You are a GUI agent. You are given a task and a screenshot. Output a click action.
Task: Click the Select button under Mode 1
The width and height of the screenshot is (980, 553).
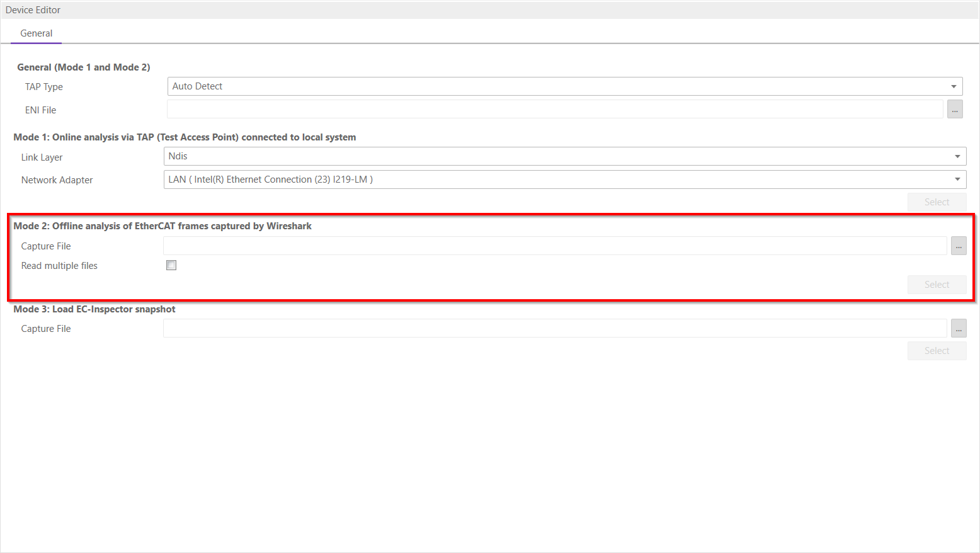coord(937,202)
